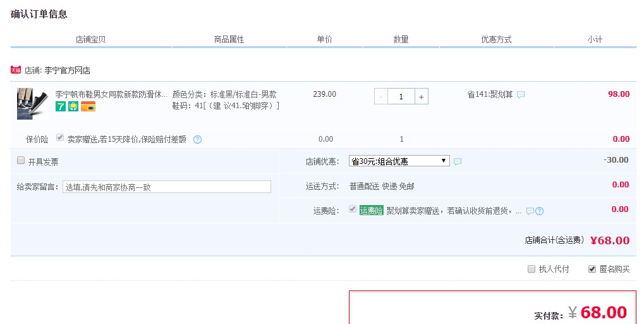The height and width of the screenshot is (324, 644).
Task: Click the green shield guarantee badge icon
Action: pyautogui.click(x=73, y=106)
